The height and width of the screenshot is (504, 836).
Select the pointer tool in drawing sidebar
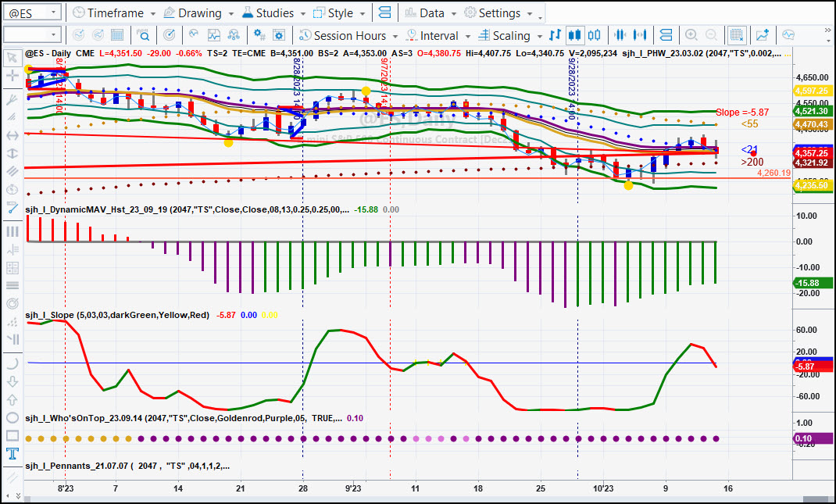pos(12,58)
